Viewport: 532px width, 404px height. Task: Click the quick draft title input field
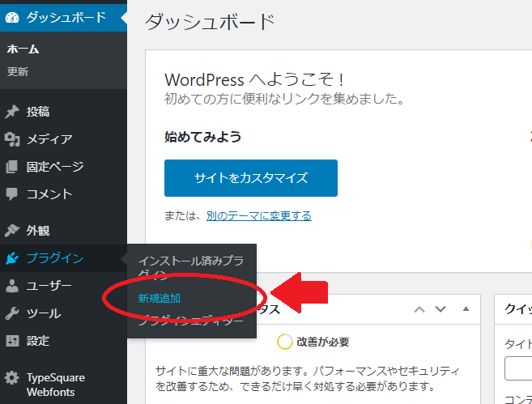pyautogui.click(x=518, y=368)
